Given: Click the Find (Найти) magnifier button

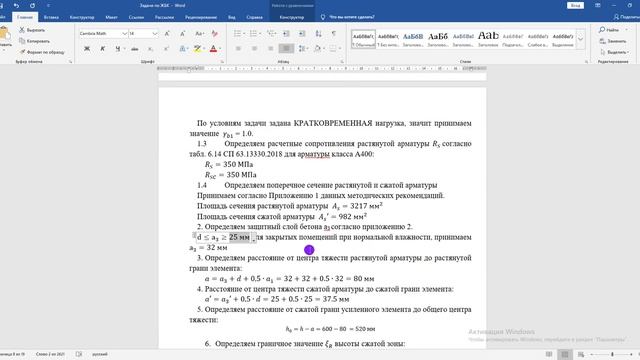Looking at the screenshot, I should pos(609,30).
